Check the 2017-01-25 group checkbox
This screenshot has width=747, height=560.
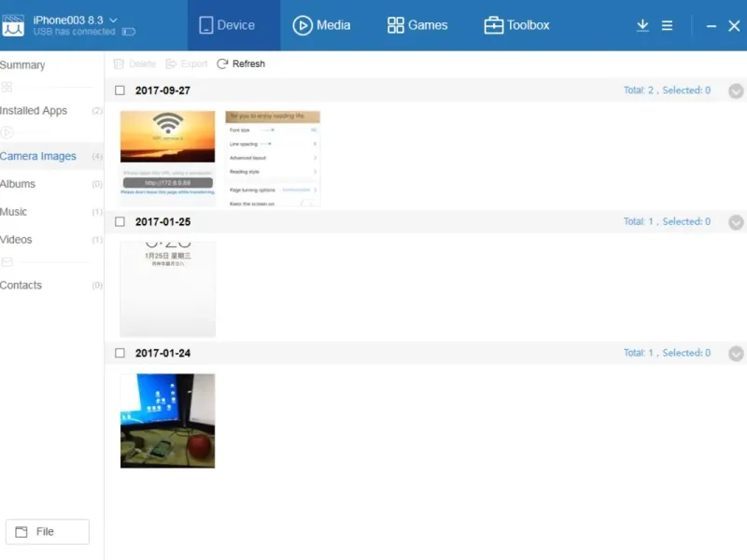120,222
